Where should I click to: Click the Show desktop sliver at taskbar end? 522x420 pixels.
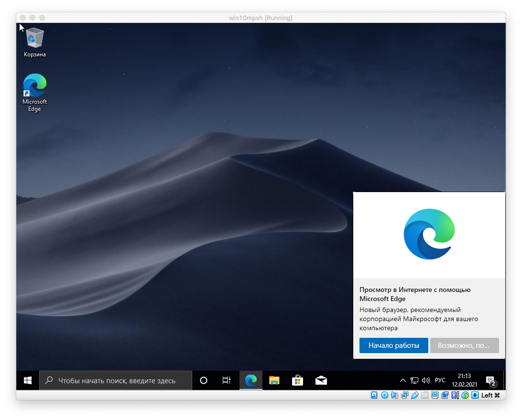504,380
